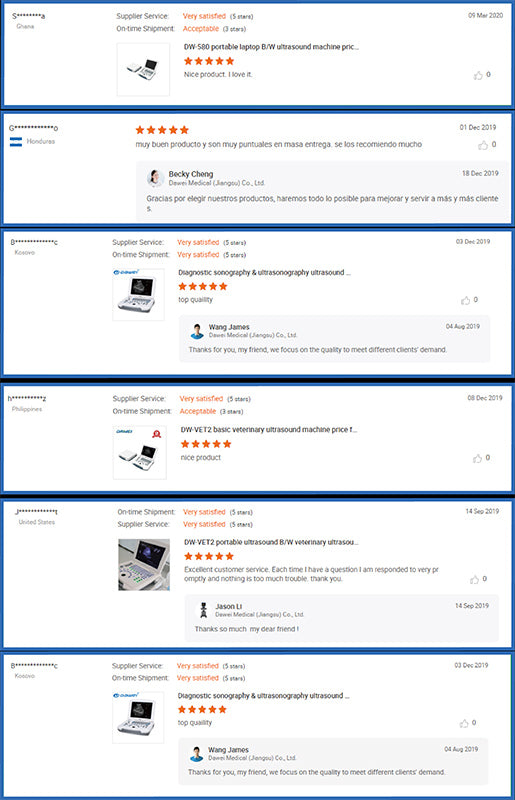The image size is (515, 800).
Task: Click thumbs-up on the Honduras Spanish review
Action: pyautogui.click(x=483, y=145)
